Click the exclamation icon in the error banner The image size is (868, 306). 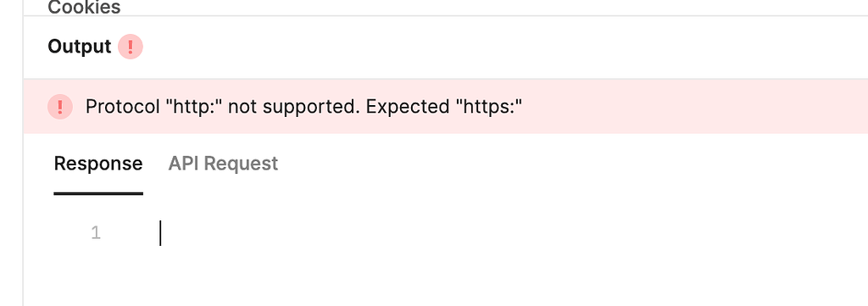[60, 106]
